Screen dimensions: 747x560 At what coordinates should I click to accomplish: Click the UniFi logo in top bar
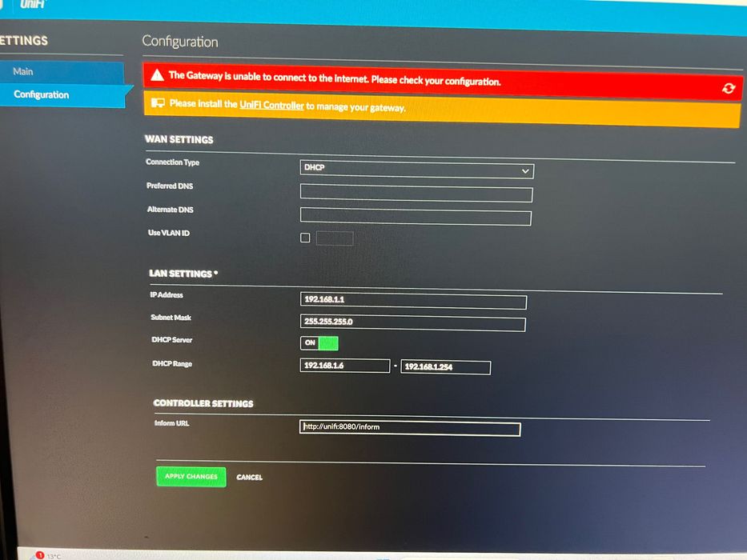point(32,4)
